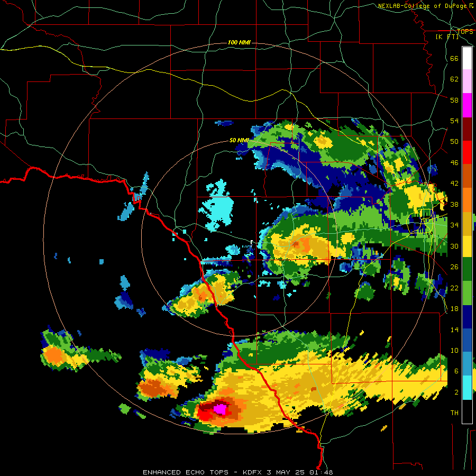The image size is (476, 476).
Task: Click the '46' legend label
Action: pyautogui.click(x=454, y=163)
